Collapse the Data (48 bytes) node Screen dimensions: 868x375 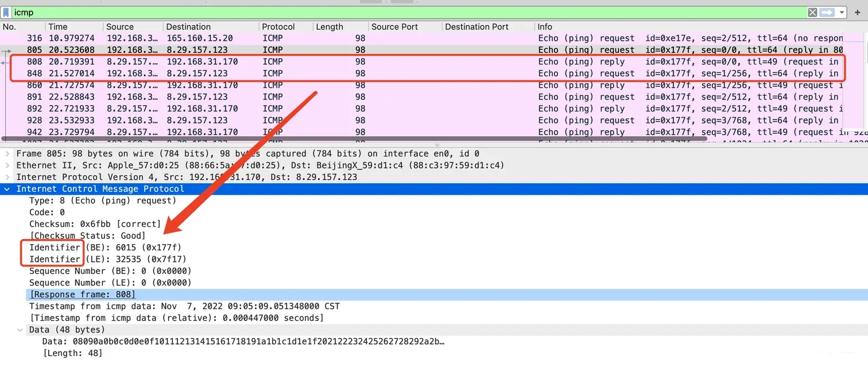21,330
